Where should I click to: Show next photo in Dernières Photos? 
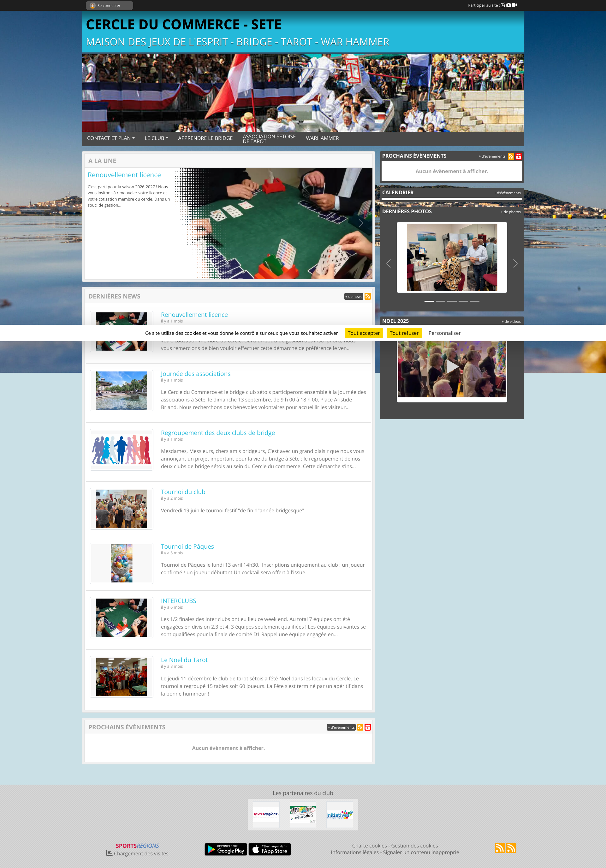pos(515,263)
